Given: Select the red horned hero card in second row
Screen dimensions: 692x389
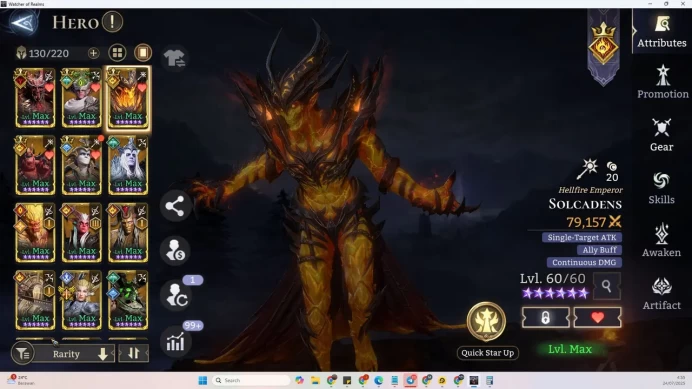Looking at the screenshot, I should tap(35, 166).
